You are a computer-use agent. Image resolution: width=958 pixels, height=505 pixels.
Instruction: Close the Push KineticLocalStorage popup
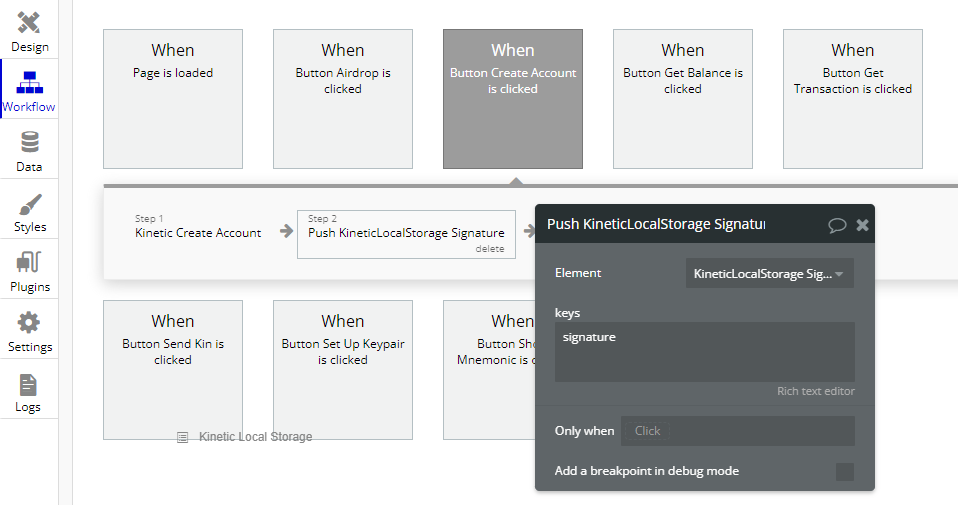click(x=862, y=225)
